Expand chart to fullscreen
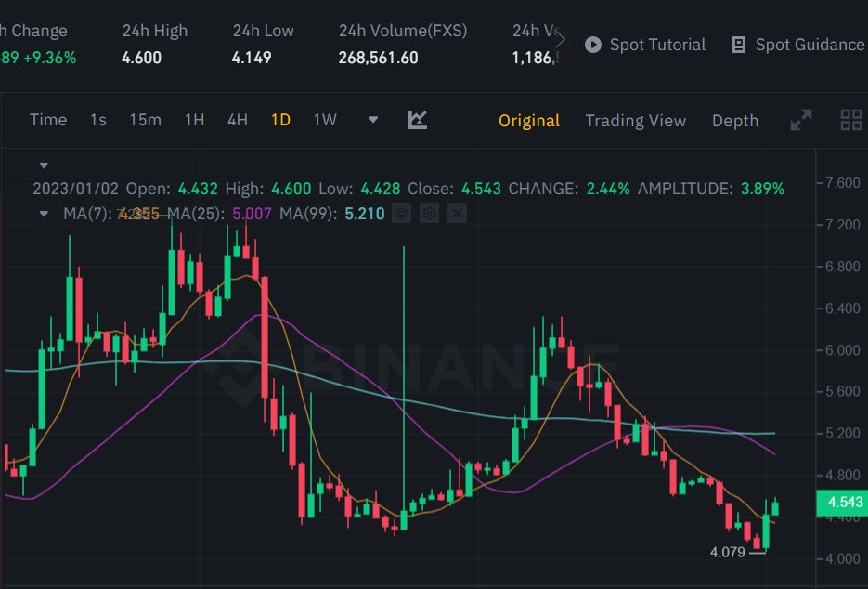The height and width of the screenshot is (589, 868). [800, 120]
